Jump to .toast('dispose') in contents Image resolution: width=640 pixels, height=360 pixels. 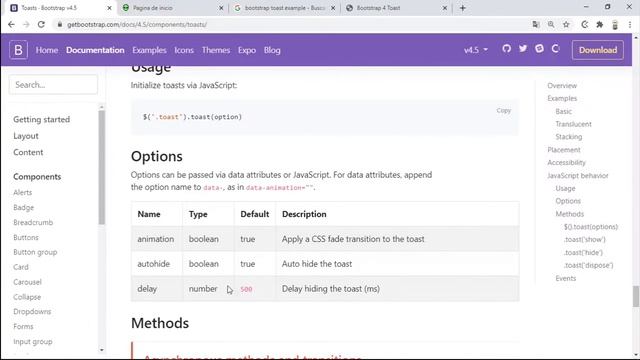(x=589, y=265)
